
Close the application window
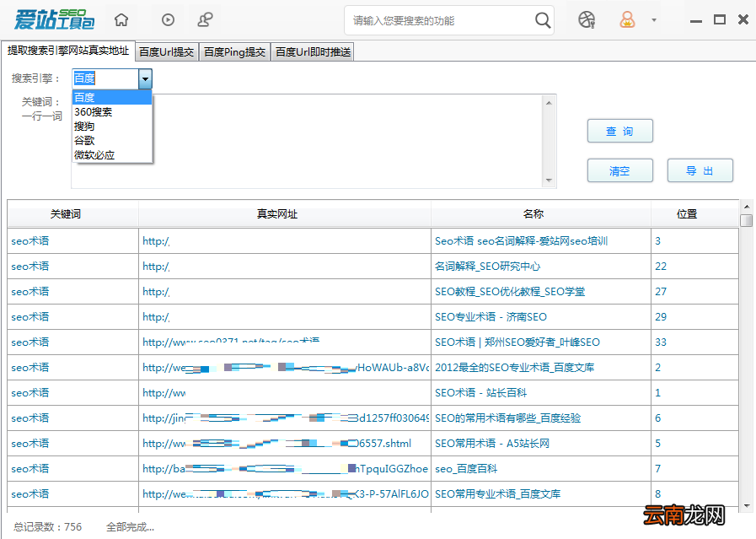pyautogui.click(x=743, y=19)
